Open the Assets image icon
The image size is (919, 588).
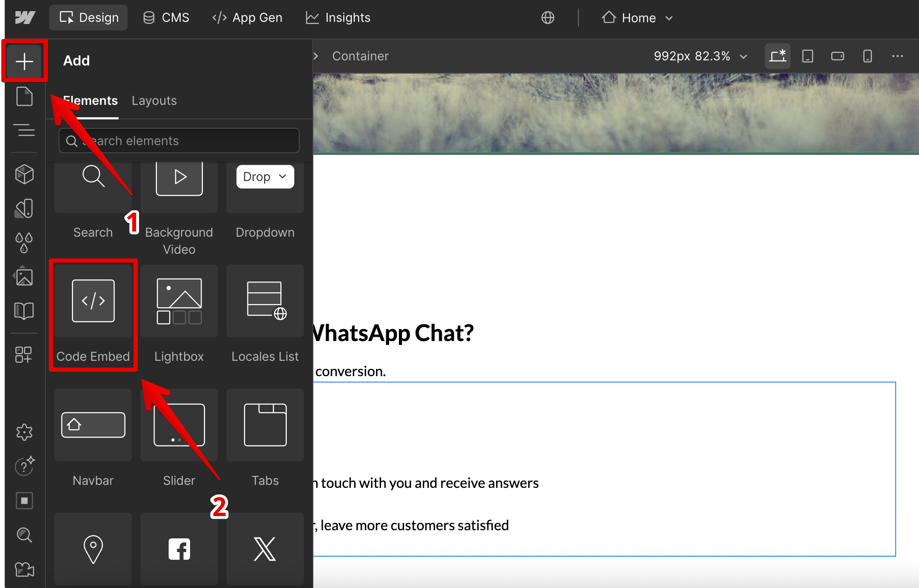coord(24,277)
